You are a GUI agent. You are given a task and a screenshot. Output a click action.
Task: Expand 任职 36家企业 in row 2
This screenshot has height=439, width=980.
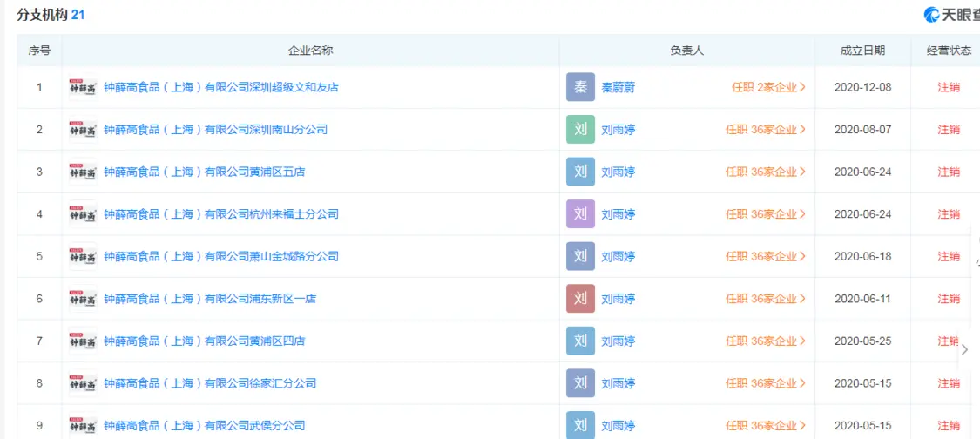point(766,130)
